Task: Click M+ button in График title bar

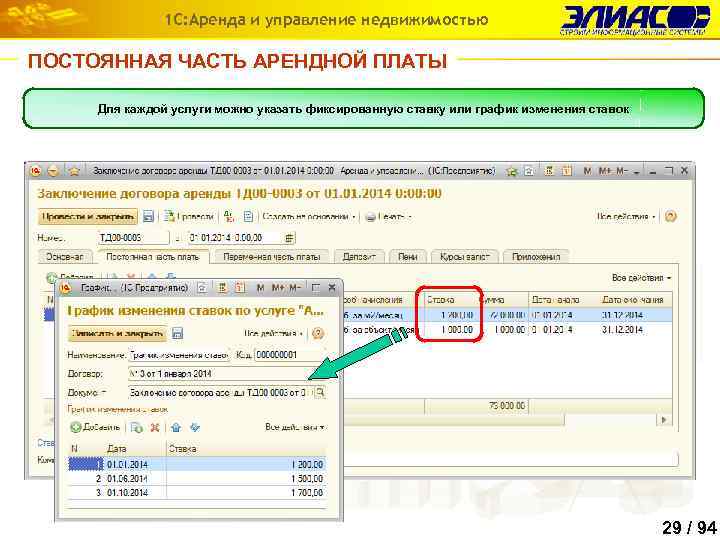Action: [x=278, y=288]
